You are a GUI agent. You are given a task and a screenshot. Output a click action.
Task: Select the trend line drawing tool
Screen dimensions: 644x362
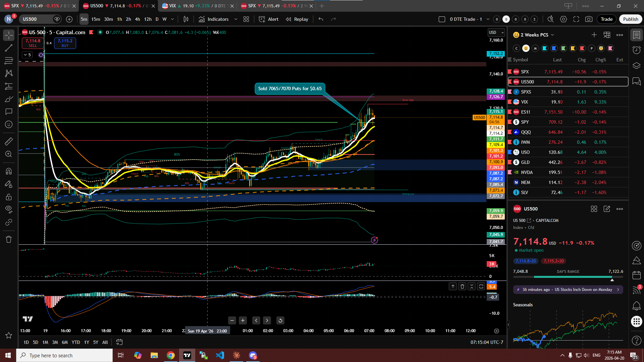coord(9,48)
